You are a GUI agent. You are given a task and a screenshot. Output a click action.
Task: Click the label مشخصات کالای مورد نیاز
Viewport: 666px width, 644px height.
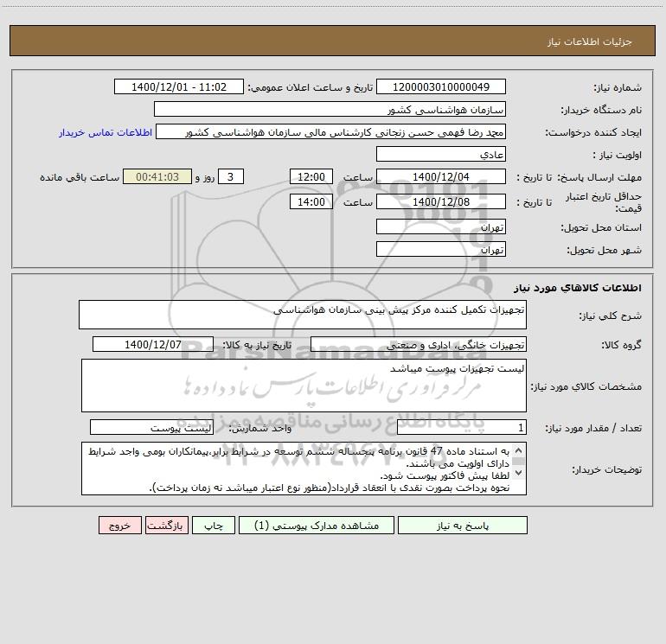[586, 386]
